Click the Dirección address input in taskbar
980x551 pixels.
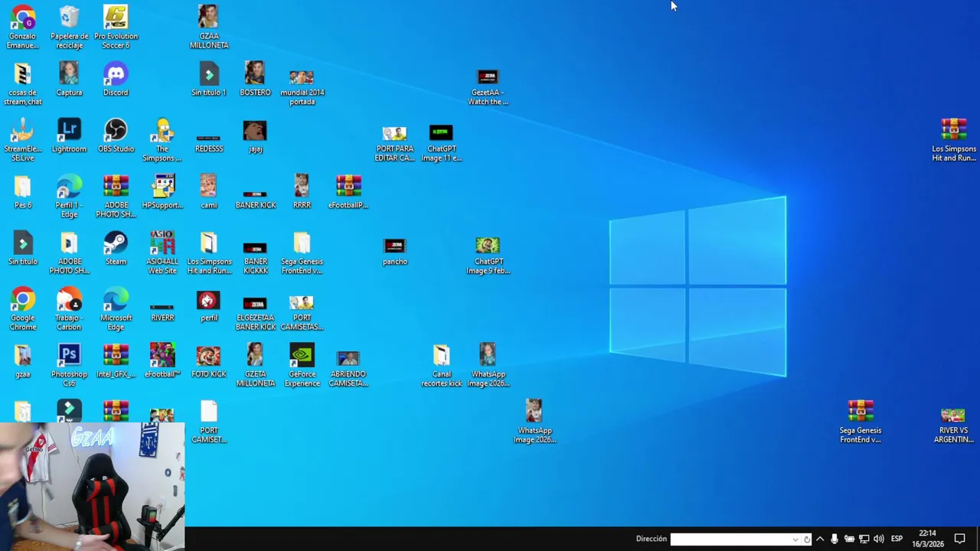tap(733, 539)
